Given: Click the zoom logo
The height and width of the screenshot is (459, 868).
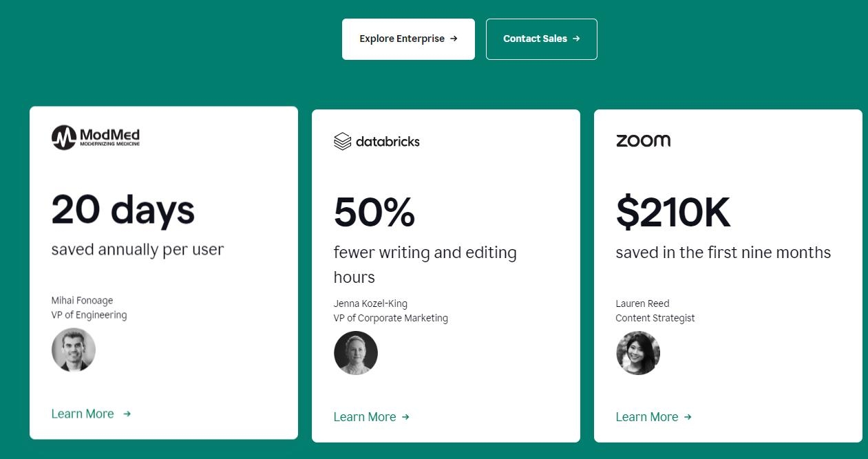Looking at the screenshot, I should pyautogui.click(x=643, y=140).
